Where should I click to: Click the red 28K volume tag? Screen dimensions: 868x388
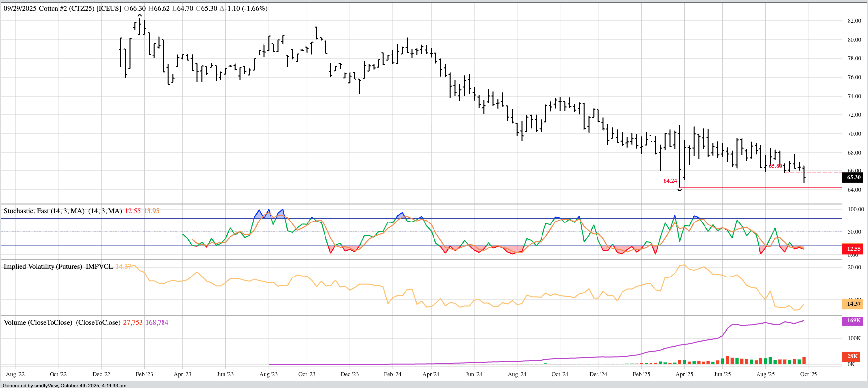tap(852, 356)
